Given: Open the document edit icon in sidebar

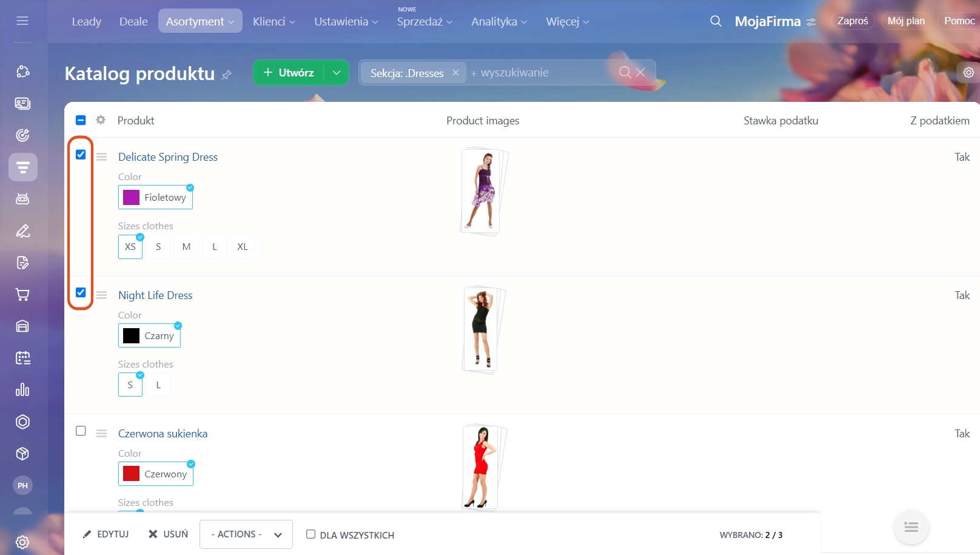Looking at the screenshot, I should coord(22,263).
